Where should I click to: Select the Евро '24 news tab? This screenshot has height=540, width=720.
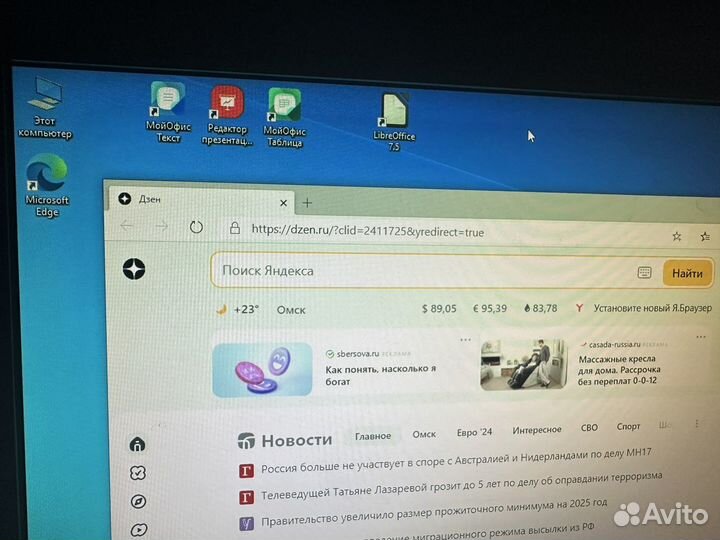(474, 432)
